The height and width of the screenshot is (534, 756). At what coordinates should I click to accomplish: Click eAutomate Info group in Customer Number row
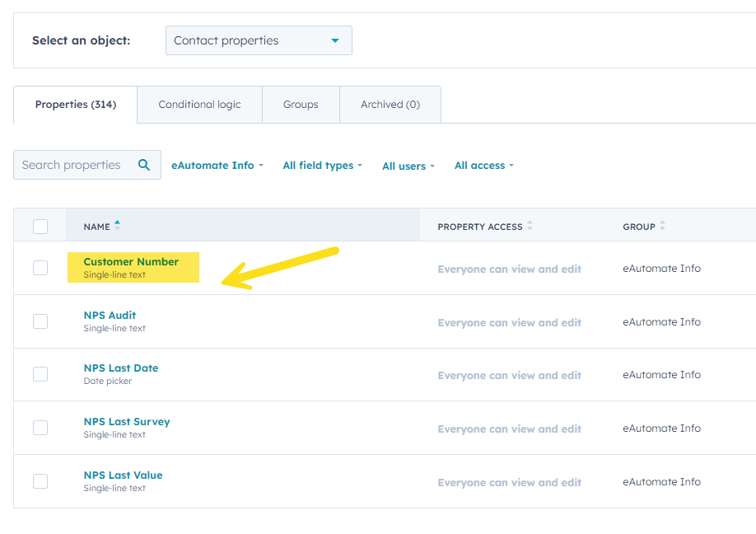[661, 268]
